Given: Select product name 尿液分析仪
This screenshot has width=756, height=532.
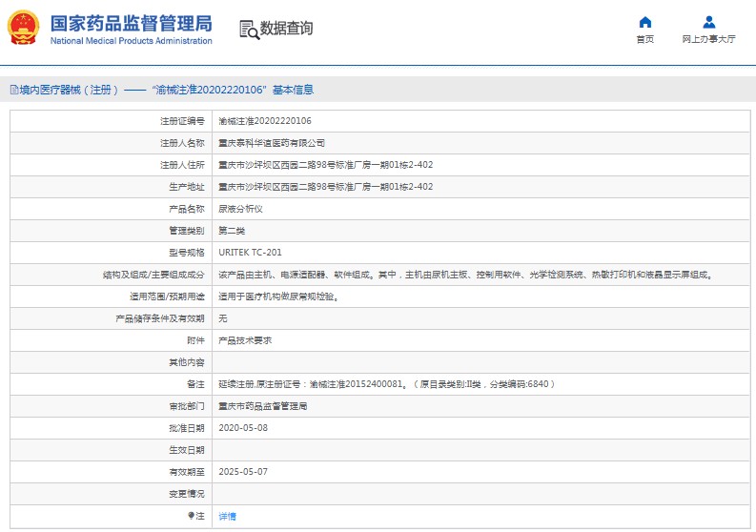Looking at the screenshot, I should (240, 209).
